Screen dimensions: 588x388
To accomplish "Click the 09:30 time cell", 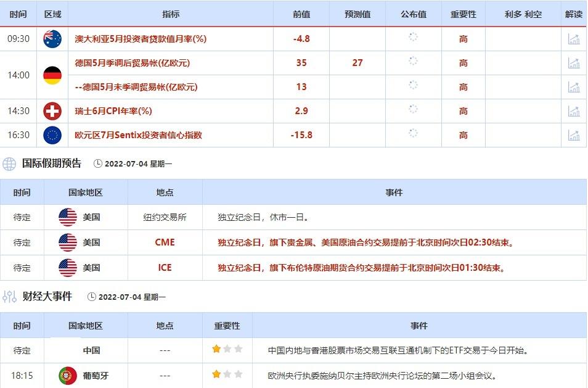I will click(x=18, y=39).
